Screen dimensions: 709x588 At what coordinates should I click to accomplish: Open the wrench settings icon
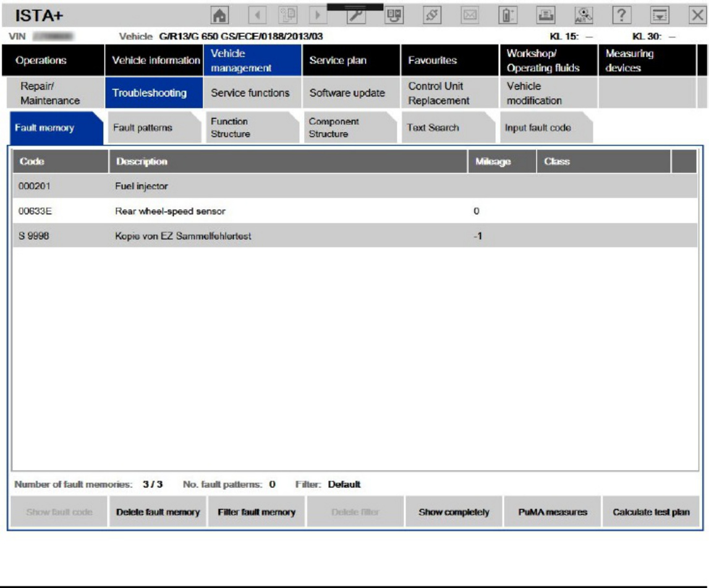pyautogui.click(x=356, y=15)
